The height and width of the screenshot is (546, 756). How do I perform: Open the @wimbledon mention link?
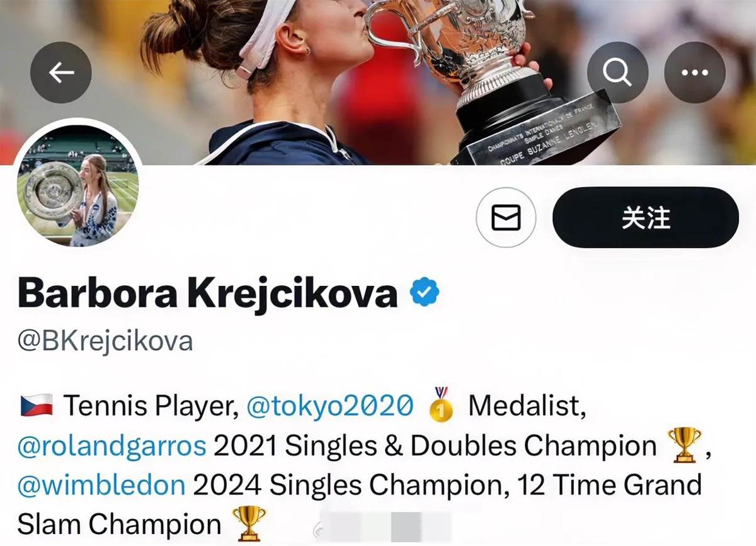pos(101,485)
